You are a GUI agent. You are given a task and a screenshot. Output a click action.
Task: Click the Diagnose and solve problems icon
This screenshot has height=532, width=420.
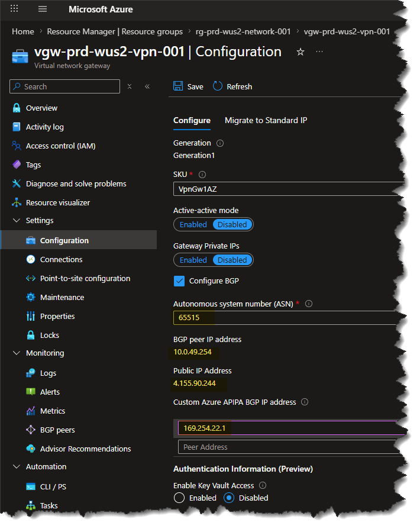(17, 183)
